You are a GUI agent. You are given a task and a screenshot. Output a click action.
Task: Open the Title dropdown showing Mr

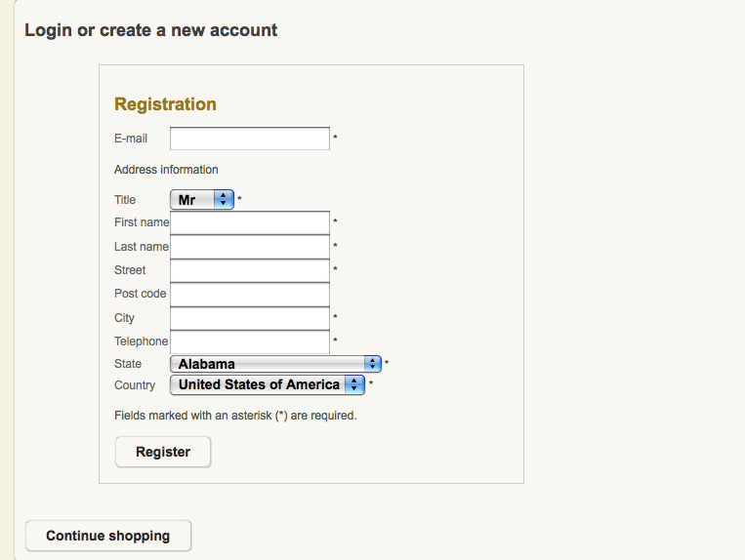(202, 200)
